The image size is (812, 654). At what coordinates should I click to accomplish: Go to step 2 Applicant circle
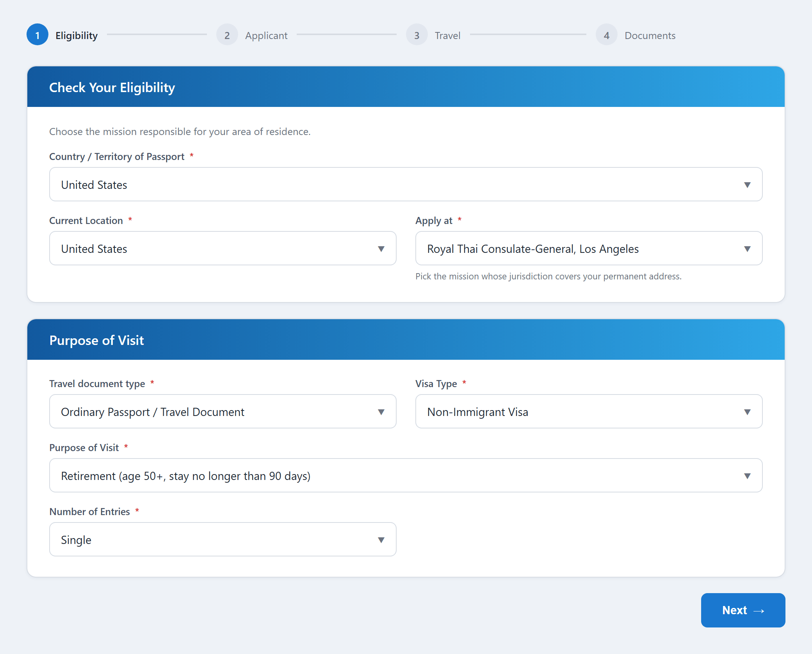click(x=227, y=35)
